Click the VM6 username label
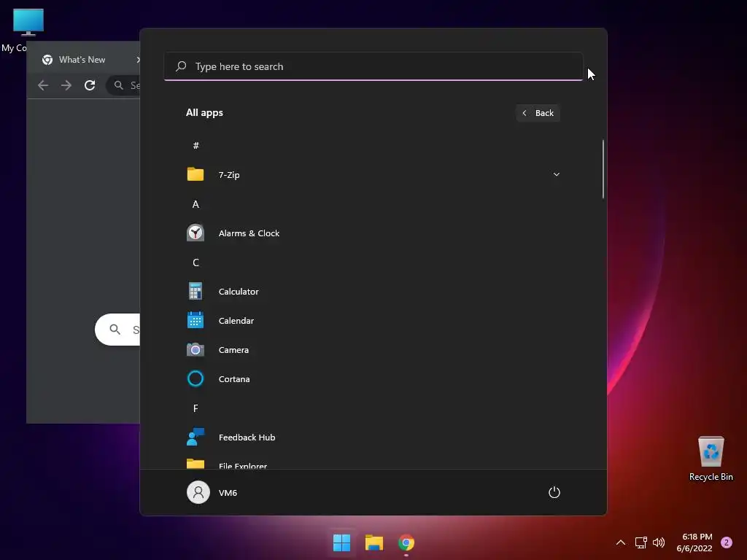Screen dimensions: 747x560 click(x=228, y=493)
